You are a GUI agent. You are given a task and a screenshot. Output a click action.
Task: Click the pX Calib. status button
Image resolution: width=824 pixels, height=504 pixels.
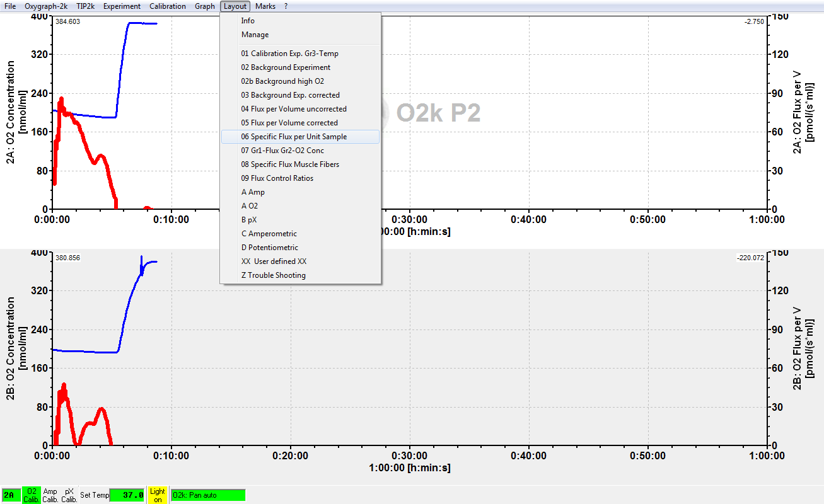click(x=69, y=495)
